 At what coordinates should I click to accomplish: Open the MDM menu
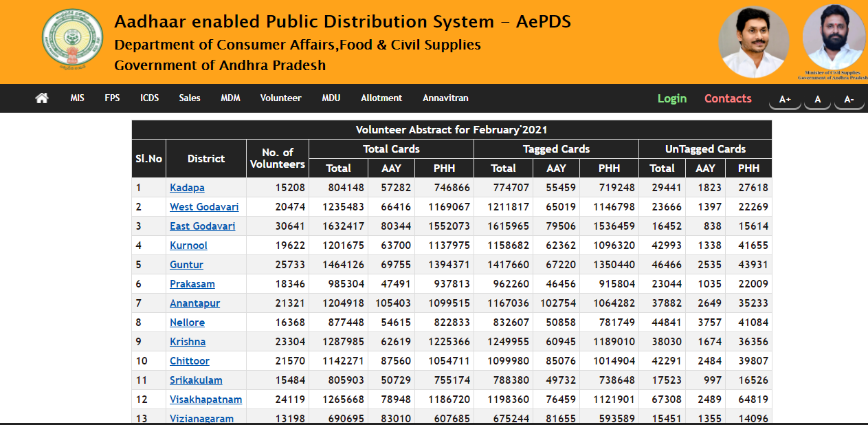click(x=230, y=98)
